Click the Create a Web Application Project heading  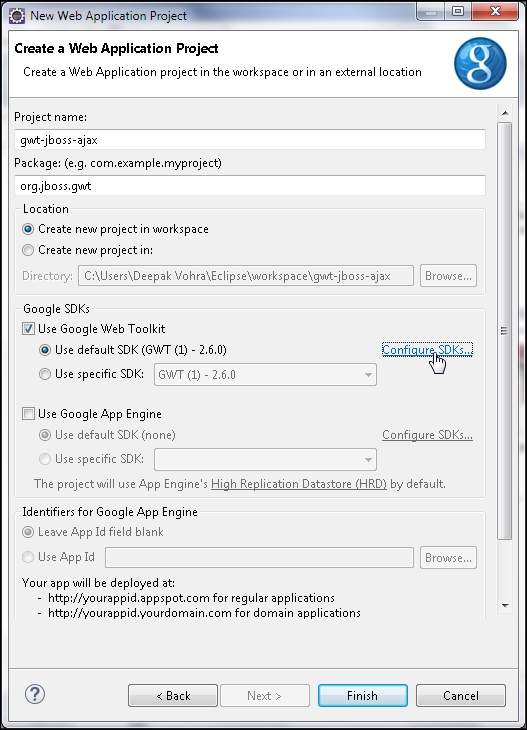click(x=116, y=48)
